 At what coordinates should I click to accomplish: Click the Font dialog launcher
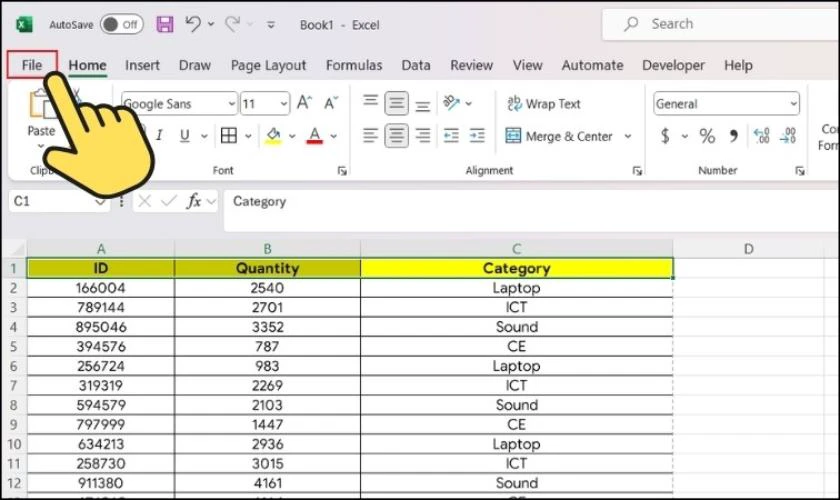(x=342, y=171)
